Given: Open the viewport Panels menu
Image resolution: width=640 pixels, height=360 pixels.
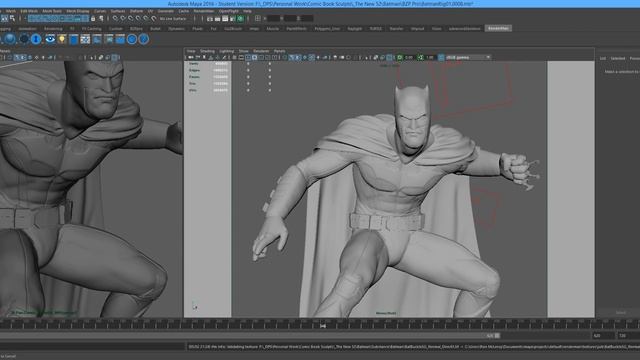Looking at the screenshot, I should click(x=280, y=51).
